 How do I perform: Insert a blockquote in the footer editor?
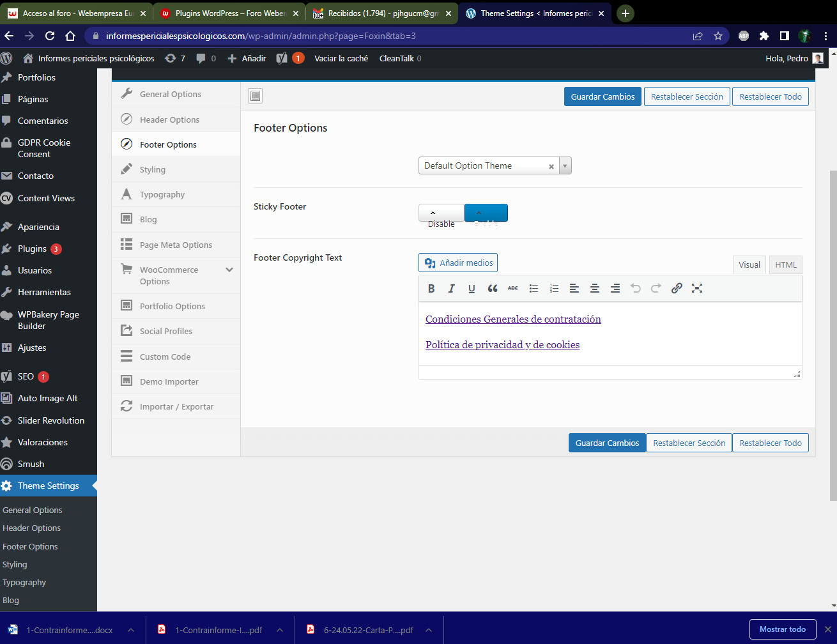493,288
